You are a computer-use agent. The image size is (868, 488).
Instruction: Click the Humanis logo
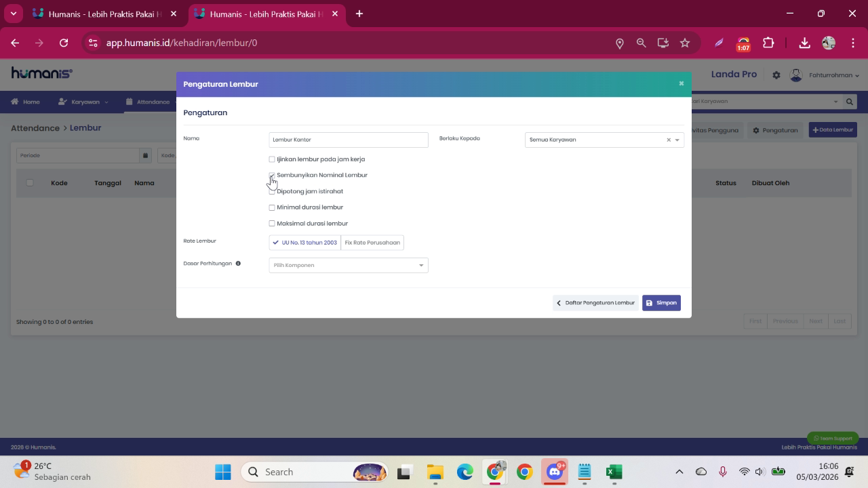click(x=42, y=73)
